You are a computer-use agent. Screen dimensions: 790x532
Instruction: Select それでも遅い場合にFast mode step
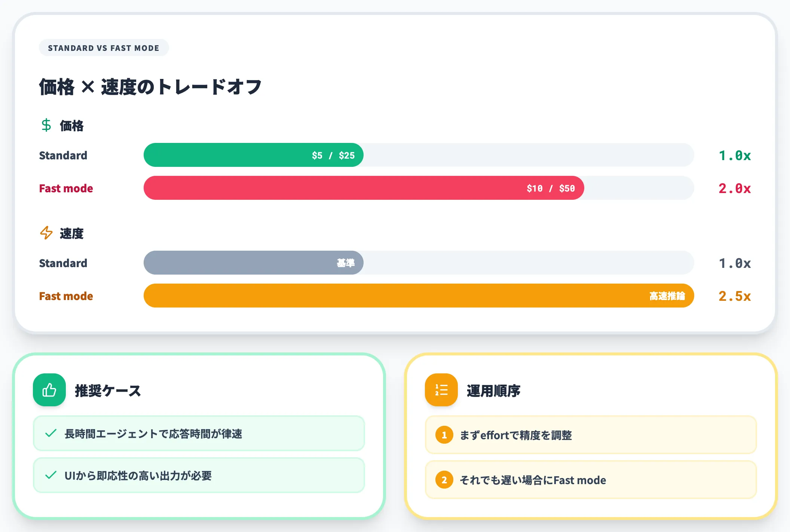click(x=591, y=480)
